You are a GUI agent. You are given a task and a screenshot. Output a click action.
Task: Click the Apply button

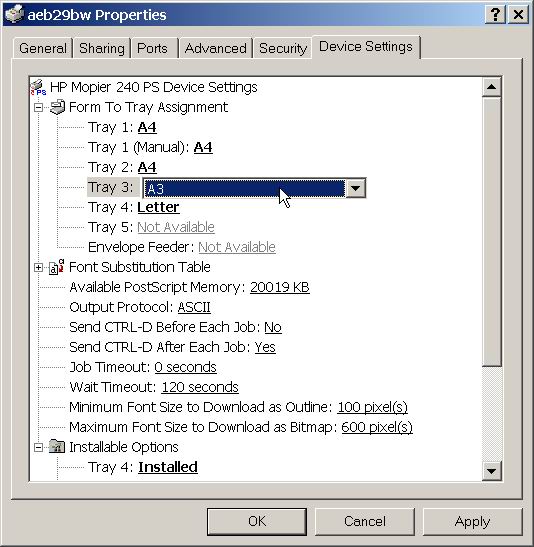point(472,522)
